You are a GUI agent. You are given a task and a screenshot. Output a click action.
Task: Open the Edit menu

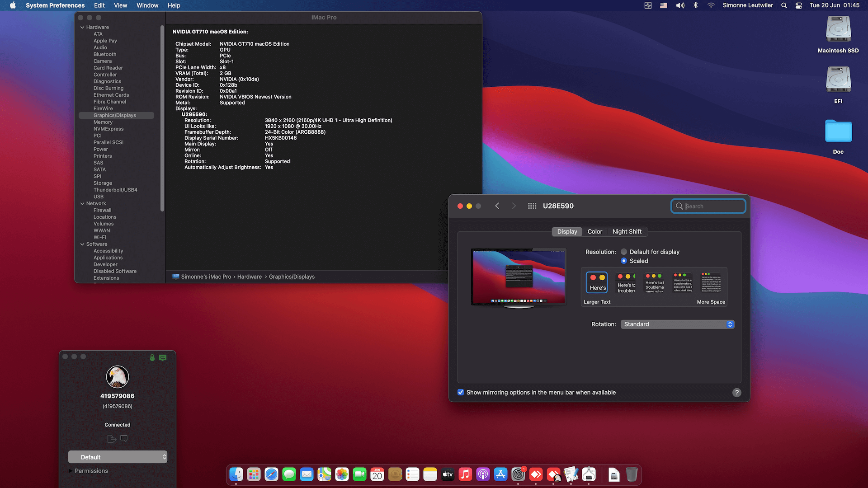click(99, 5)
